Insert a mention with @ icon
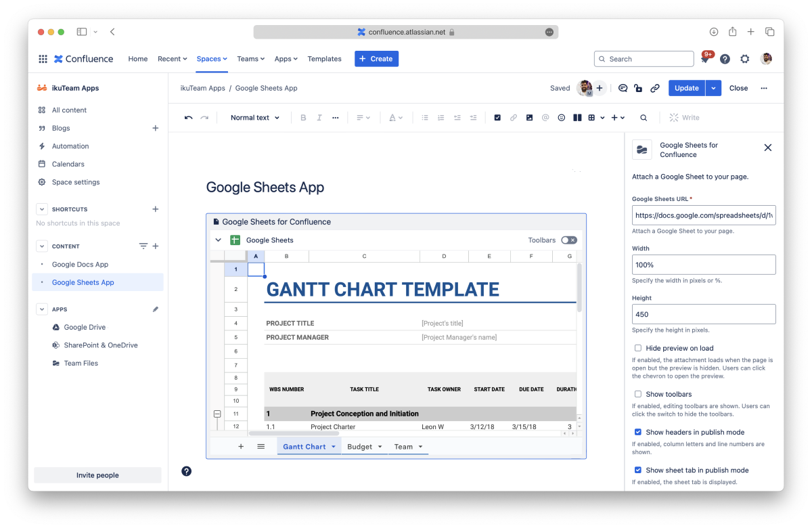The width and height of the screenshot is (812, 528). pos(545,118)
